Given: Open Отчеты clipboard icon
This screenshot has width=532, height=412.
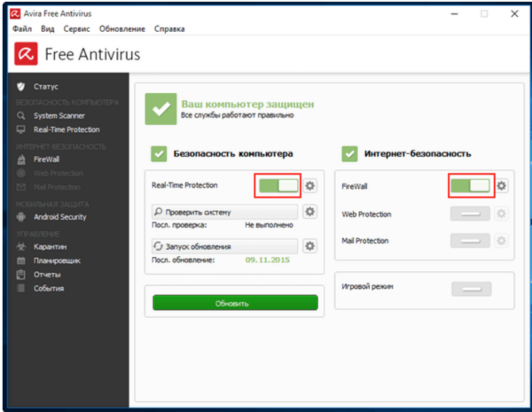Looking at the screenshot, I should point(21,275).
